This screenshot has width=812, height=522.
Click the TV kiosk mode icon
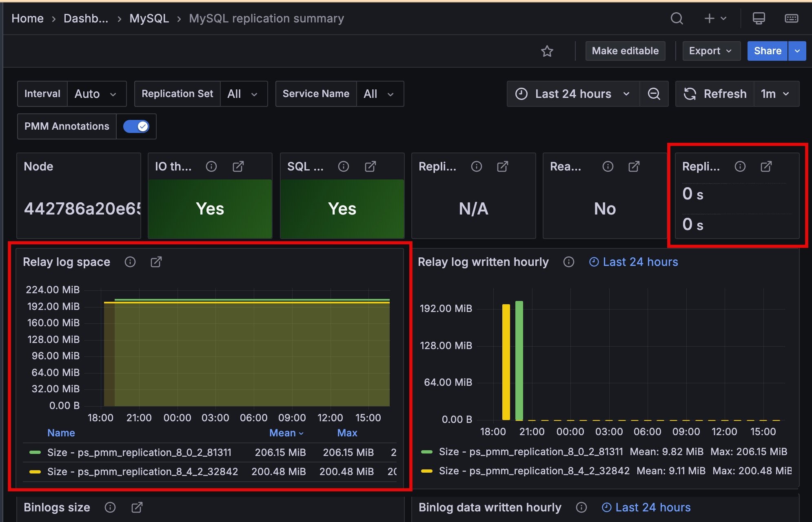click(x=759, y=18)
